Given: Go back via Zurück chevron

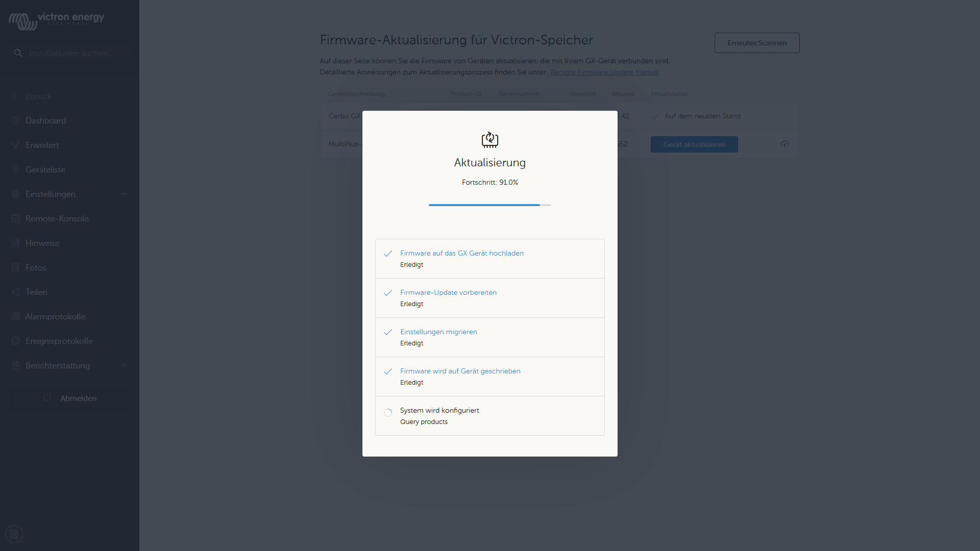Looking at the screenshot, I should coord(15,96).
